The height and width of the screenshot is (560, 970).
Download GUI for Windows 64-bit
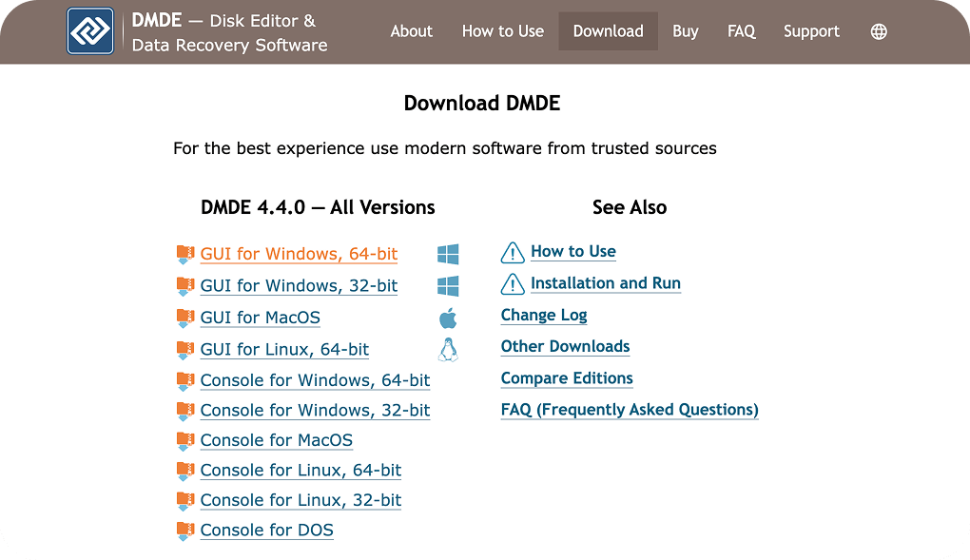(x=299, y=254)
